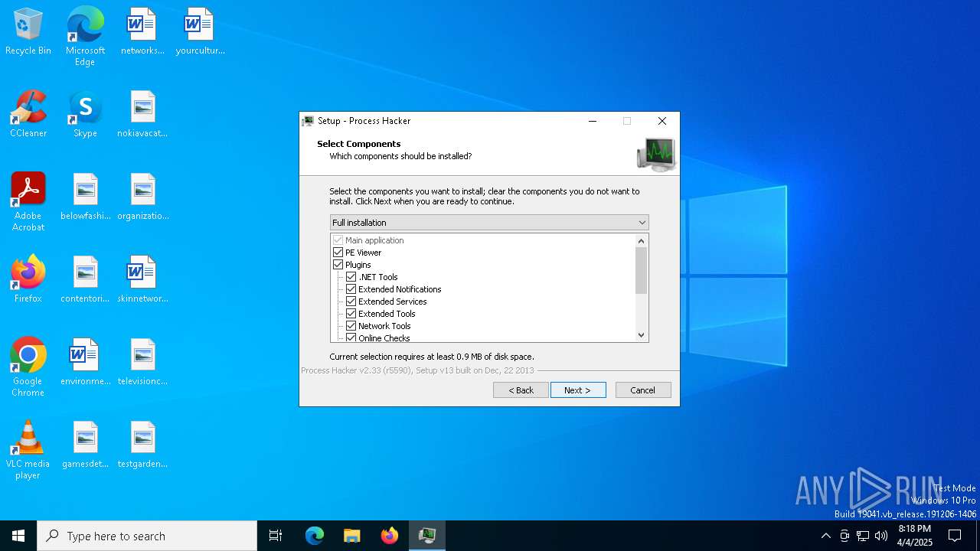Select the organizatio image file icon
The width and height of the screenshot is (980, 551).
(142, 197)
